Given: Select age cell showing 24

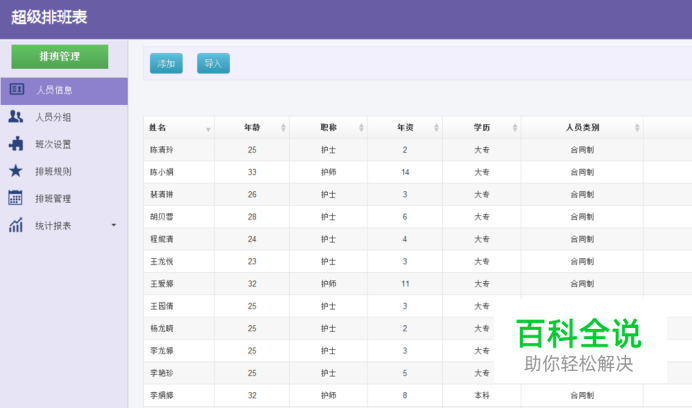Looking at the screenshot, I should pos(252,239).
